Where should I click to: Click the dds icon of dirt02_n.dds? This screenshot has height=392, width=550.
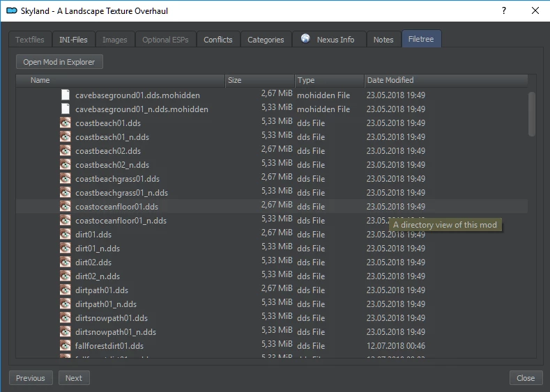(66, 276)
